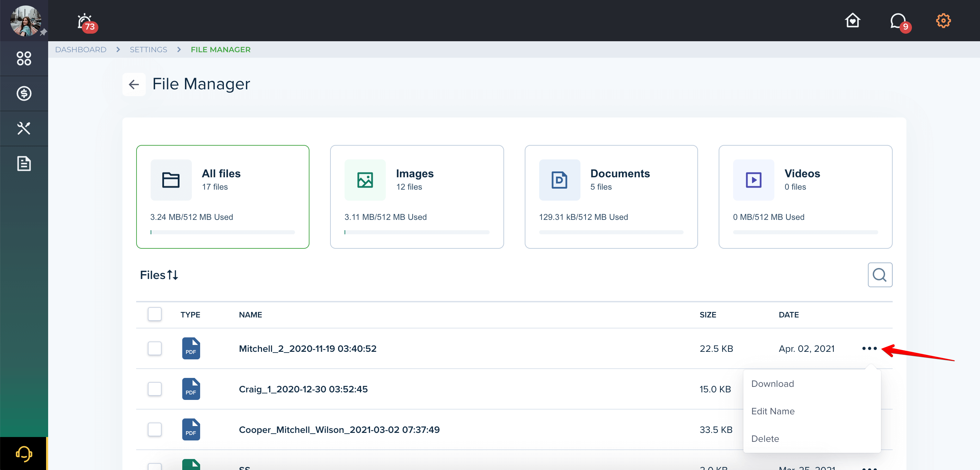980x470 pixels.
Task: Choose Edit Name from the context menu
Action: tap(773, 411)
